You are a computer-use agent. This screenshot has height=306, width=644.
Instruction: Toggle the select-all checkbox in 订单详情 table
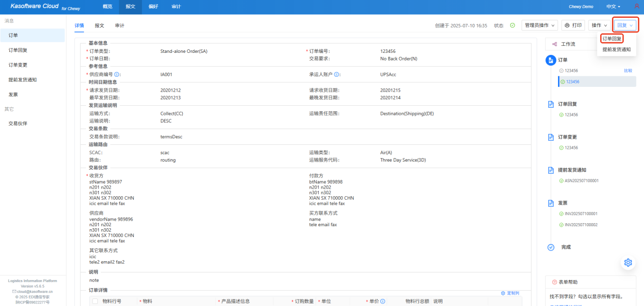pyautogui.click(x=95, y=301)
